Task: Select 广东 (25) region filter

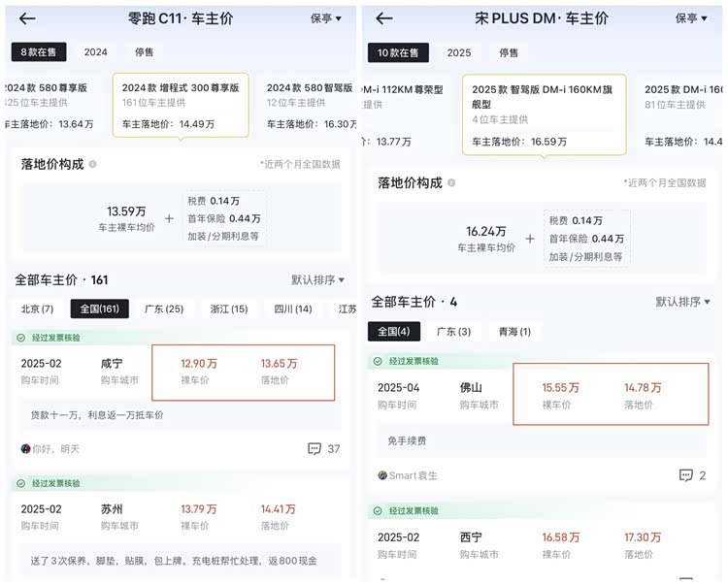Action: click(x=163, y=309)
